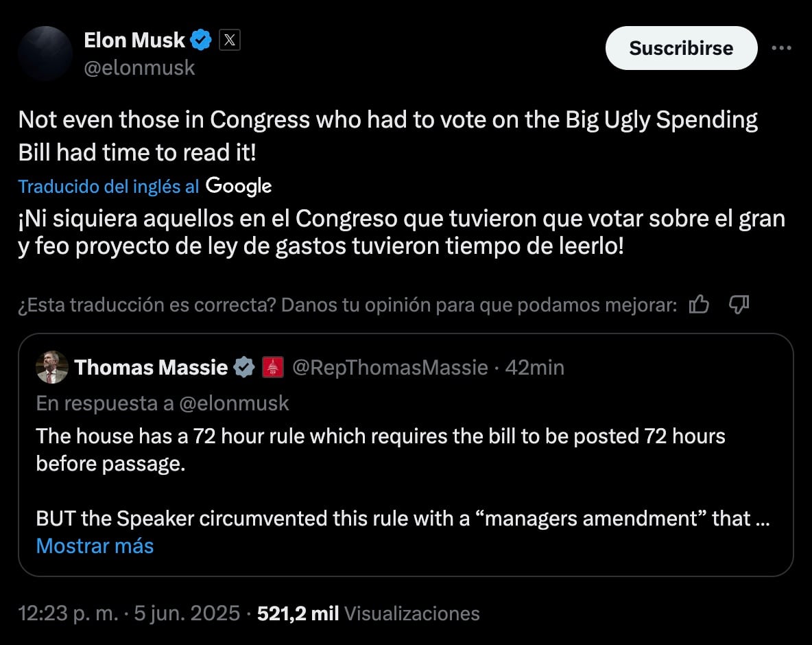Click the red affiliation badge beside Thomas Massie
The height and width of the screenshot is (645, 812).
(x=273, y=368)
